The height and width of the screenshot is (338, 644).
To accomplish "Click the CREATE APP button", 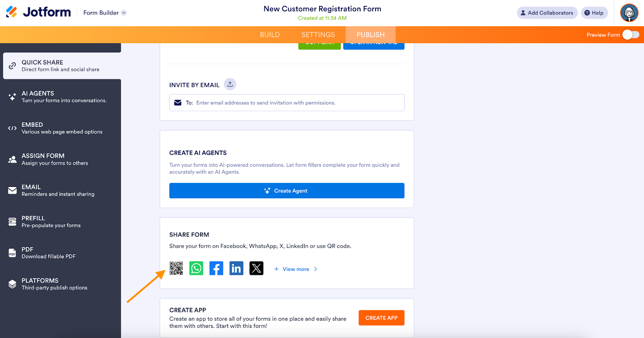I will tap(381, 318).
